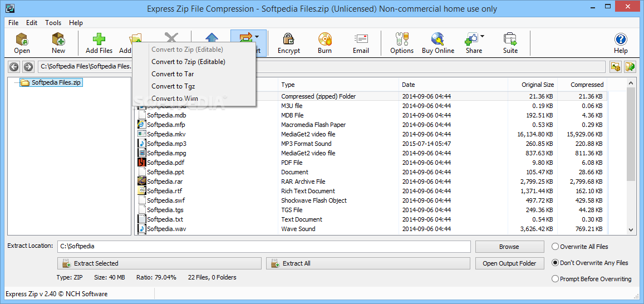Screen dimensions: 644x304
Task: Click the first folder icon right of path bar
Action: click(615, 67)
